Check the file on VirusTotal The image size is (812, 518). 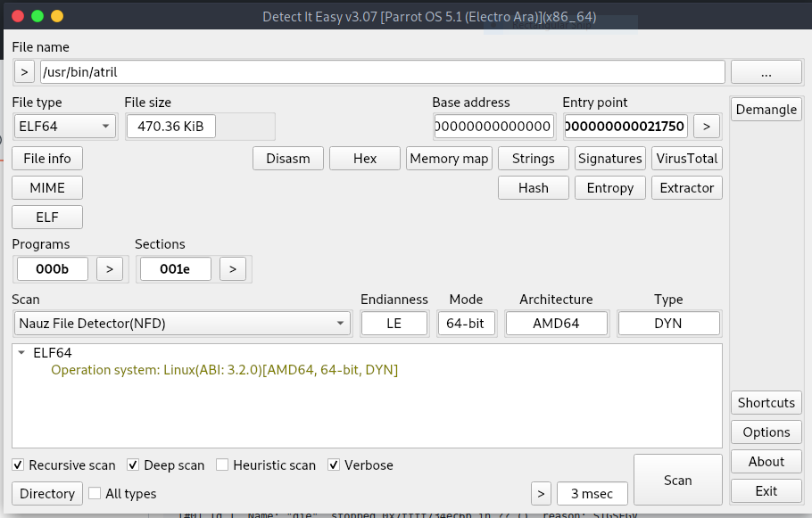[686, 158]
